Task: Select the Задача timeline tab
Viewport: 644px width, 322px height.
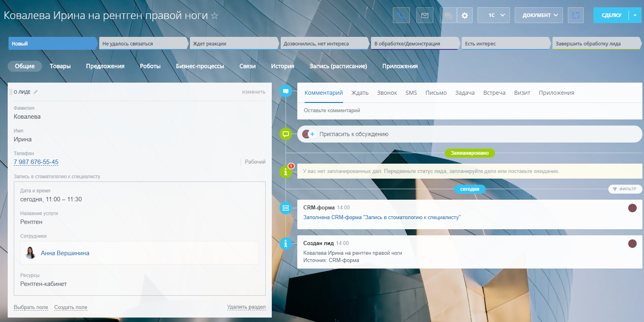Action: click(465, 93)
